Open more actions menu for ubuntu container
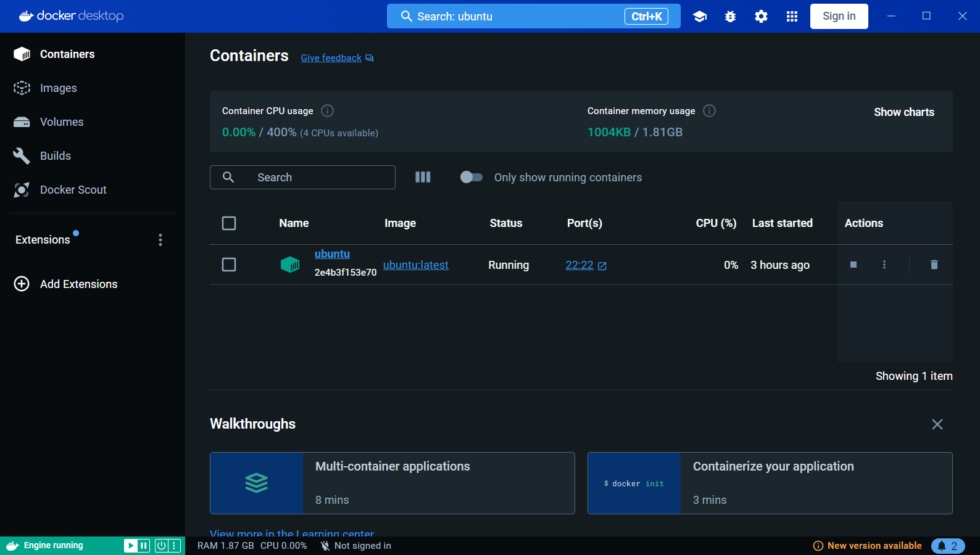The image size is (980, 555). tap(884, 265)
